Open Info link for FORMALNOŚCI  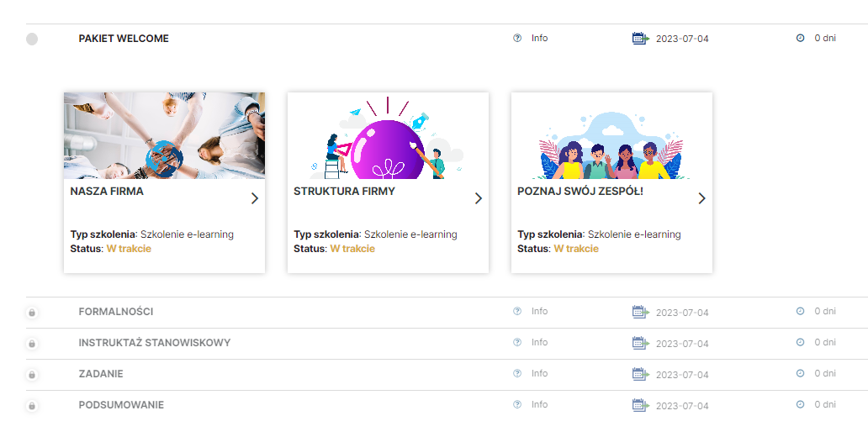[x=540, y=312]
